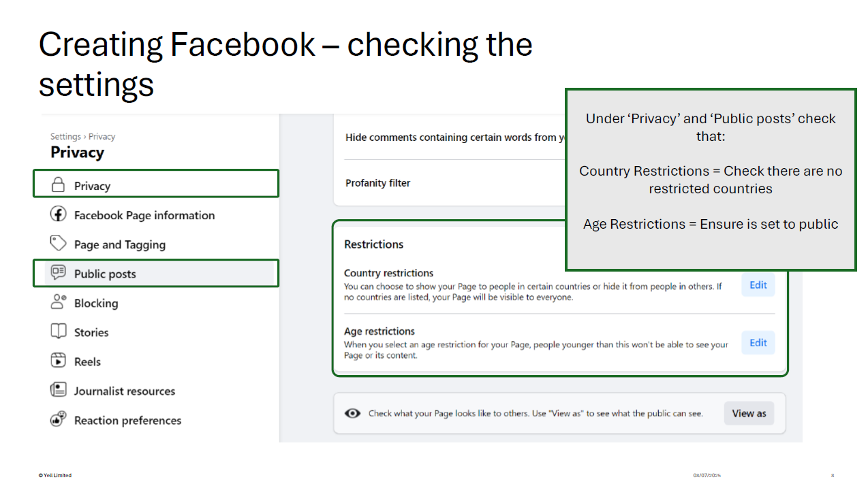Click the Facebook Page information logo icon
868x486 pixels.
[59, 214]
